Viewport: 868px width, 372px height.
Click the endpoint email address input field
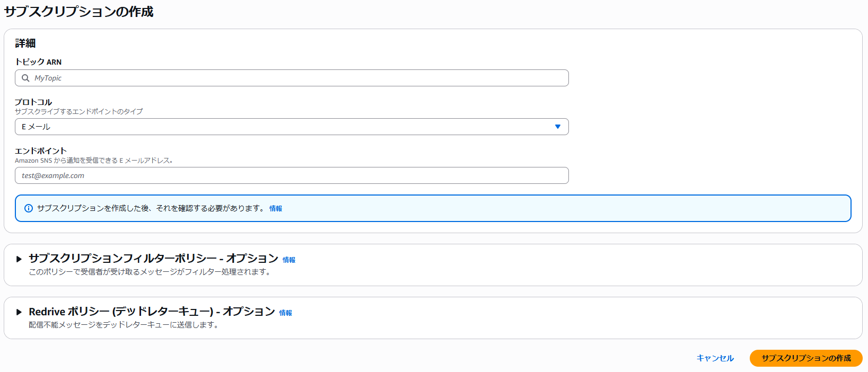click(292, 175)
